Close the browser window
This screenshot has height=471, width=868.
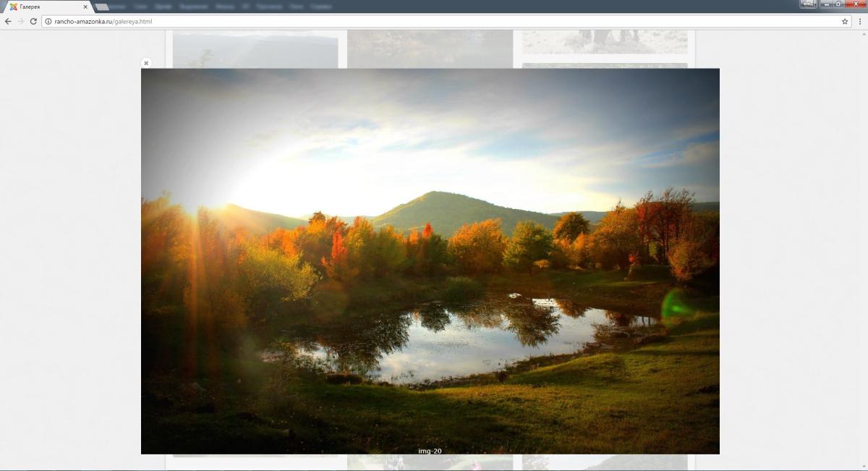click(855, 4)
